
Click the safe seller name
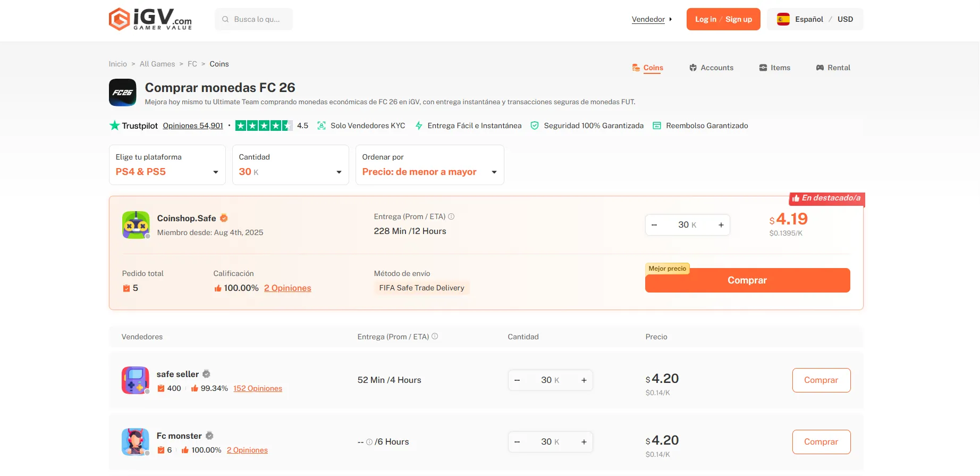pos(178,374)
